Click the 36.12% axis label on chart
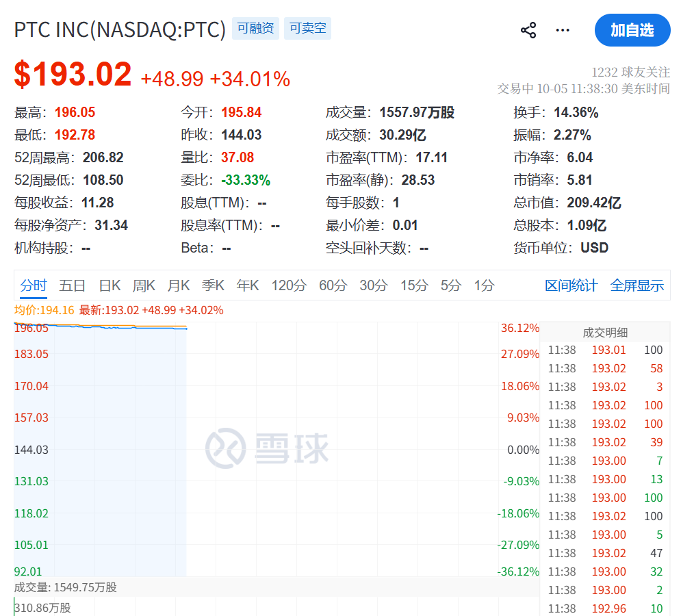The width and height of the screenshot is (694, 616). (520, 328)
